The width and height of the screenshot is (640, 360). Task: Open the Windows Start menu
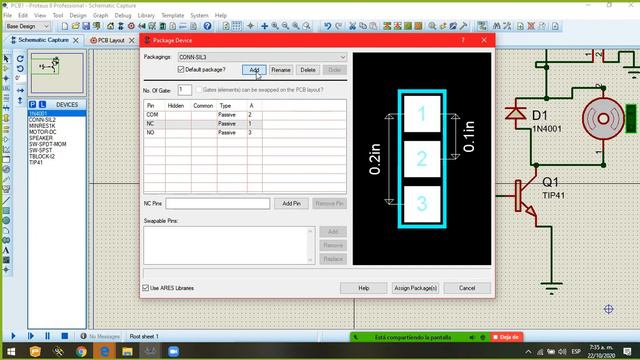11,351
